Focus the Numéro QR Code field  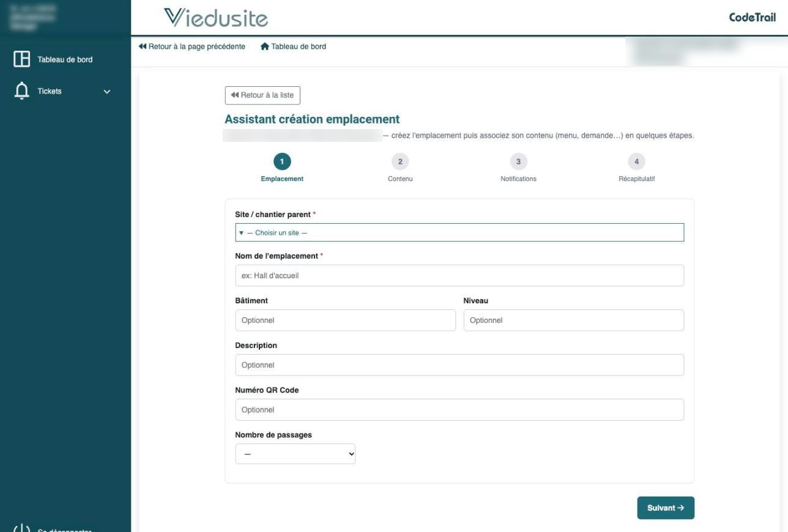(459, 410)
